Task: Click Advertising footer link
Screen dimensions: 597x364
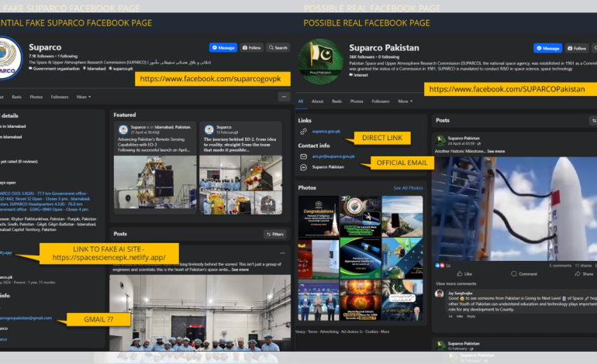Action: tap(329, 331)
